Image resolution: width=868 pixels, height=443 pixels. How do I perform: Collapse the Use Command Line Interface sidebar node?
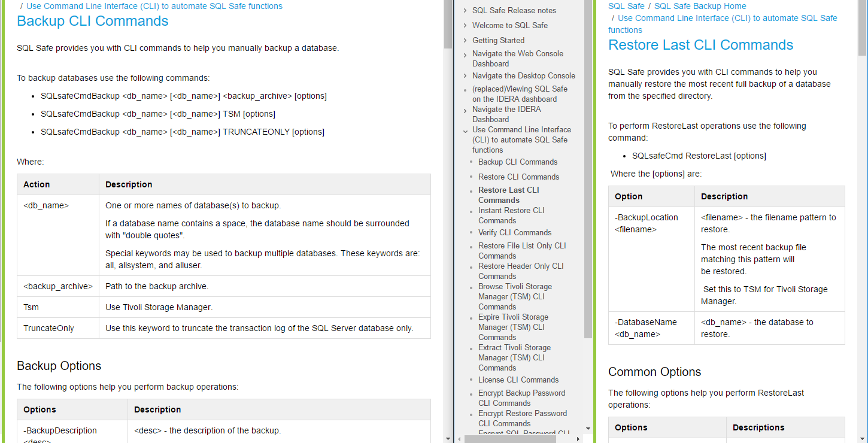465,131
